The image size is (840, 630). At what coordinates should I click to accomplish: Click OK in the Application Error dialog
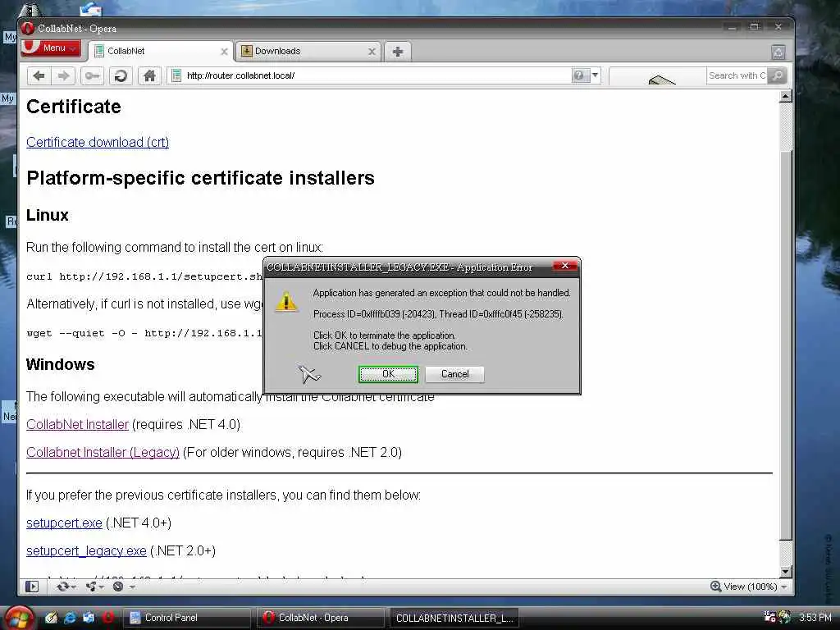(388, 374)
